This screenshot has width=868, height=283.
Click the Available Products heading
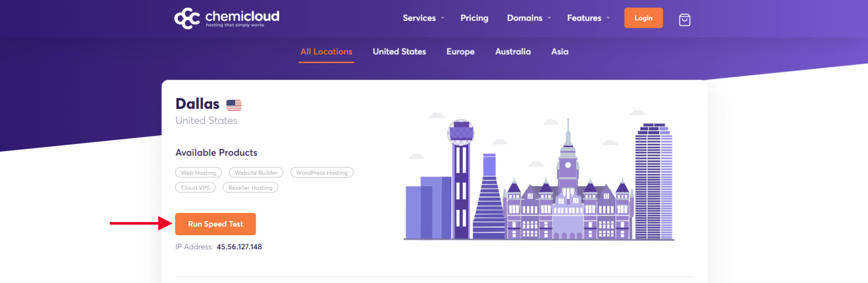pos(216,153)
